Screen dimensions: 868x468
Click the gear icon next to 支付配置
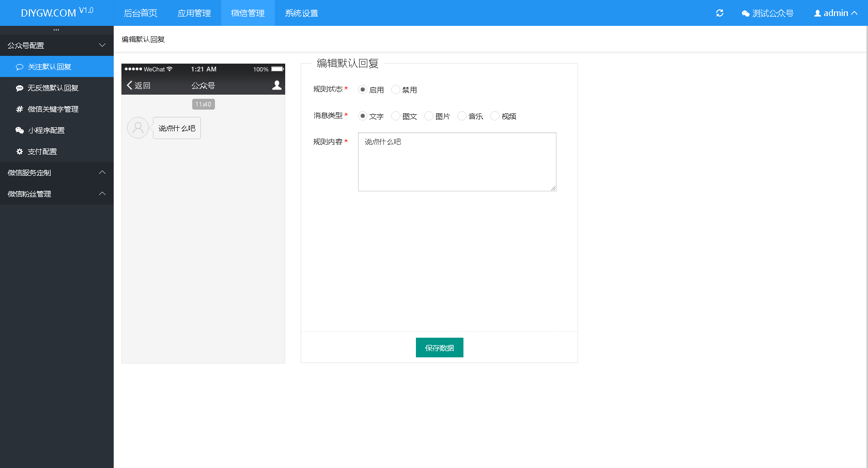click(x=19, y=152)
